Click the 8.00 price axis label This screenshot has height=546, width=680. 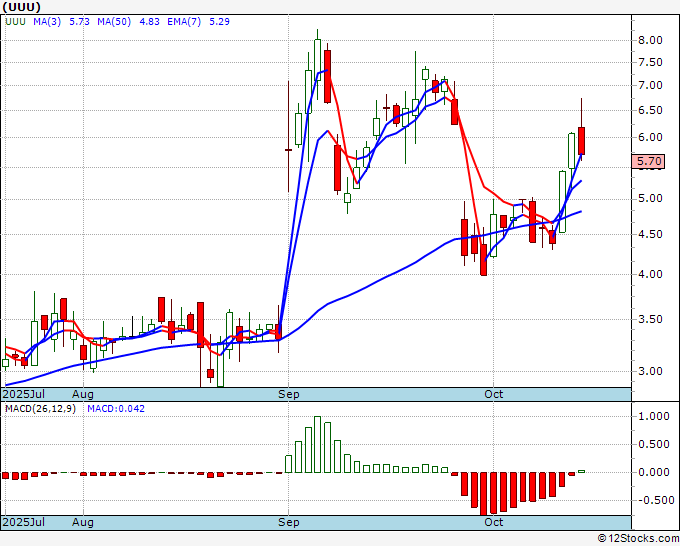pos(650,40)
